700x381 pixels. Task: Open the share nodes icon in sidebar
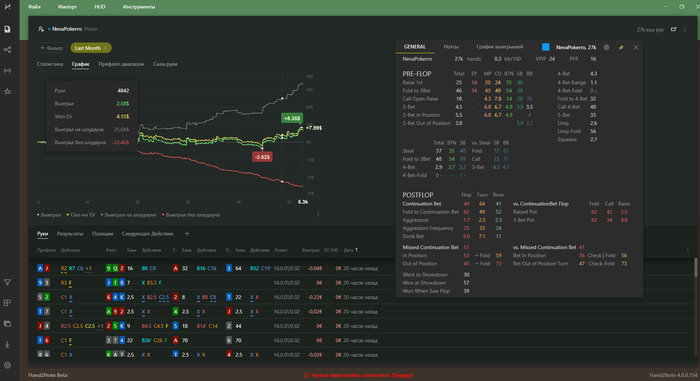point(8,50)
